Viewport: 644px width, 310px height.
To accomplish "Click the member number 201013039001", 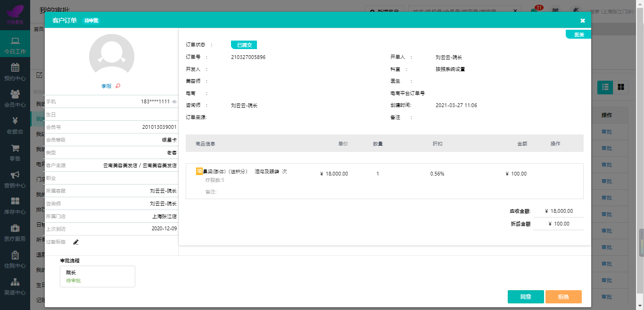I will pos(159,127).
